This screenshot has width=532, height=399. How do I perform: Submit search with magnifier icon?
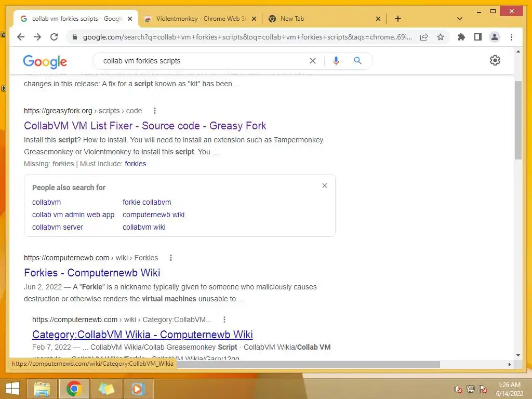[357, 61]
